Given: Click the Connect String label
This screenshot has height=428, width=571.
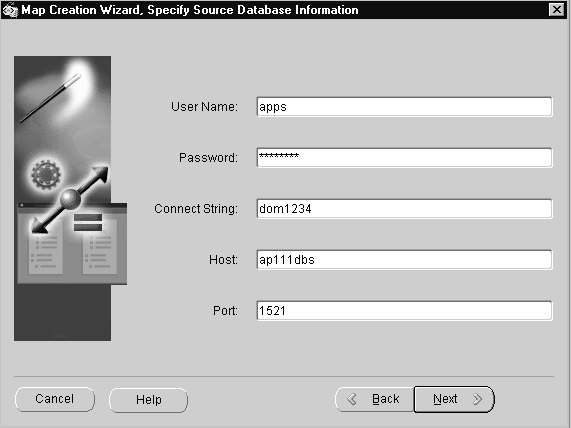Looking at the screenshot, I should 196,209.
